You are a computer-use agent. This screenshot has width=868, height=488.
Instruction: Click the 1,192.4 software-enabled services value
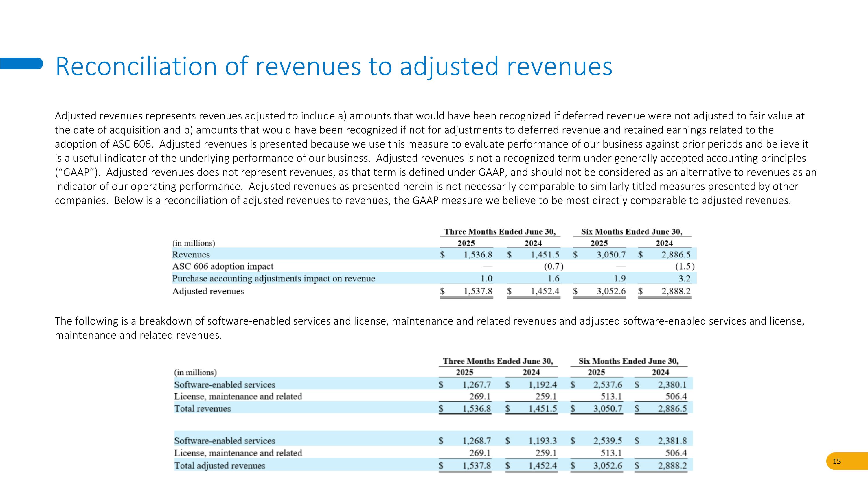pos(542,385)
